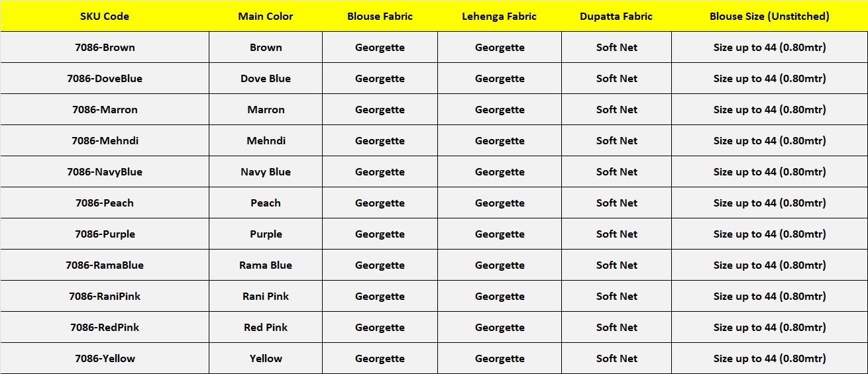The height and width of the screenshot is (374, 868).
Task: Select the 7086-Brown SKU cell
Action: tap(105, 47)
